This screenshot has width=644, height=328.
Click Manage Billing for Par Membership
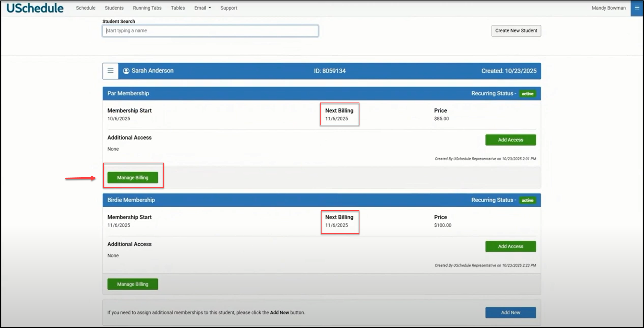133,178
